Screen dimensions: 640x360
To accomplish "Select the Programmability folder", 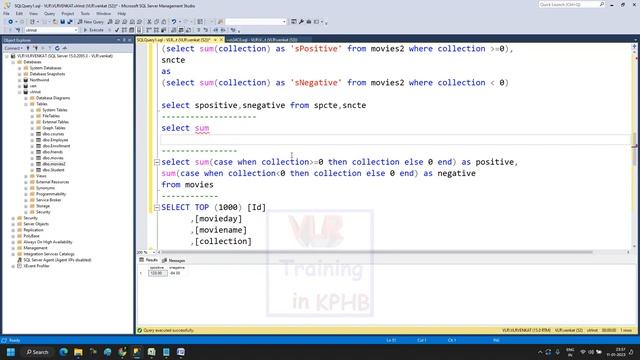I will pyautogui.click(x=51, y=194).
